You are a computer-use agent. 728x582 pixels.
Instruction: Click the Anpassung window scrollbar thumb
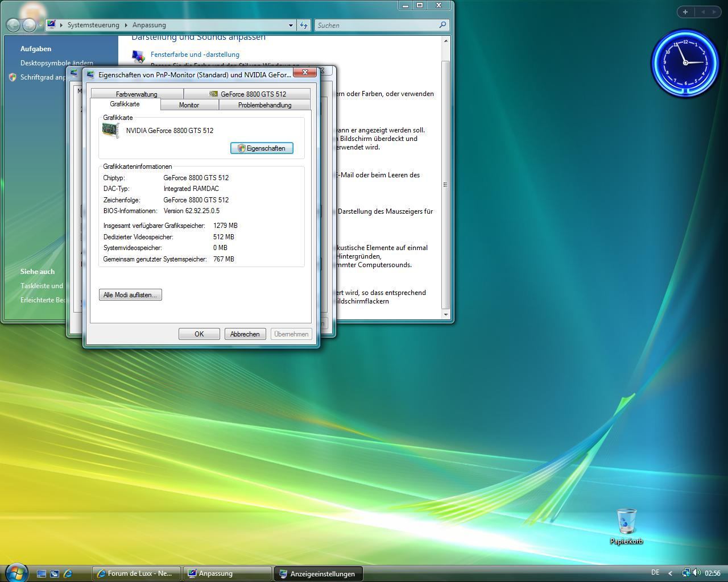(445, 184)
